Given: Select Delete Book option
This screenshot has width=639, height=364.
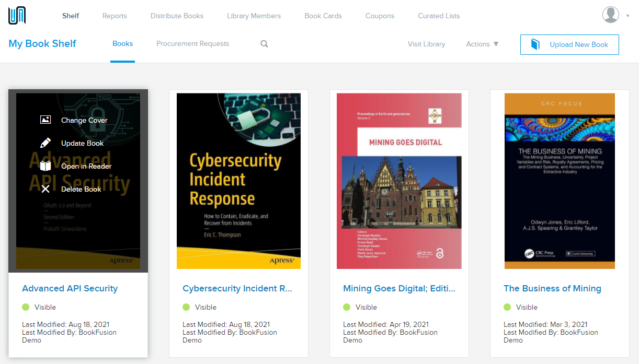Looking at the screenshot, I should click(81, 189).
